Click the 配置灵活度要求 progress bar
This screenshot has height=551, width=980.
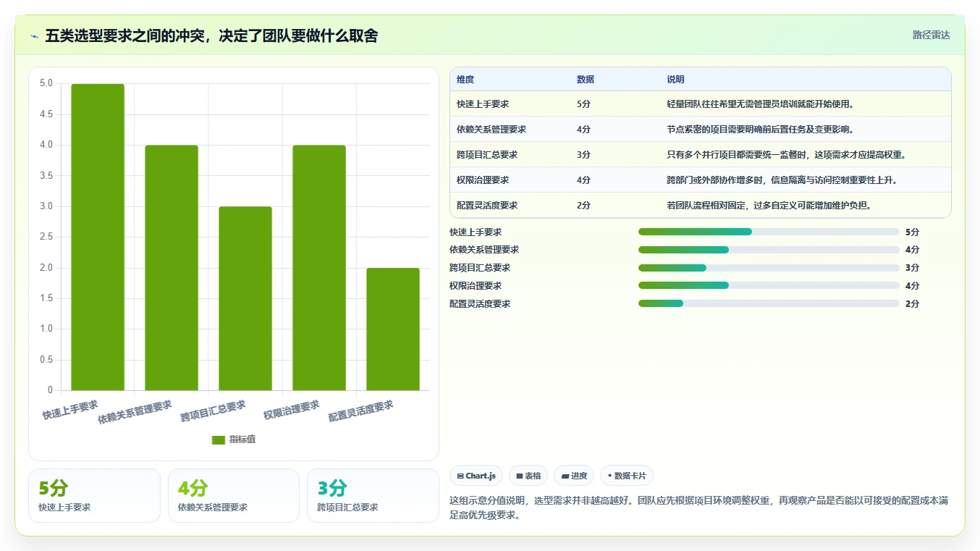pyautogui.click(x=769, y=304)
